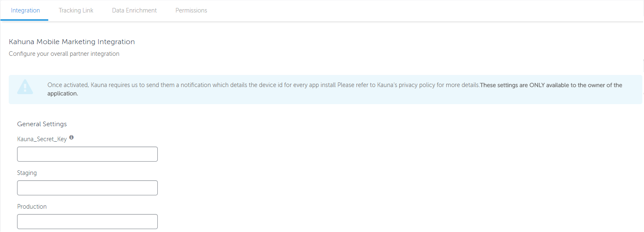
Task: Focus the Kauna_Secret_Key input field
Action: pyautogui.click(x=87, y=154)
